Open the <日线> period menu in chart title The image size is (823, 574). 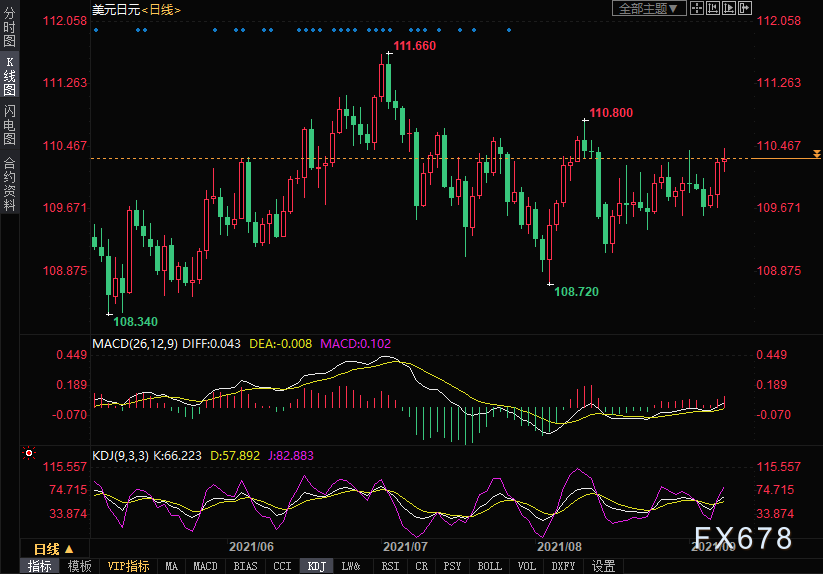160,9
